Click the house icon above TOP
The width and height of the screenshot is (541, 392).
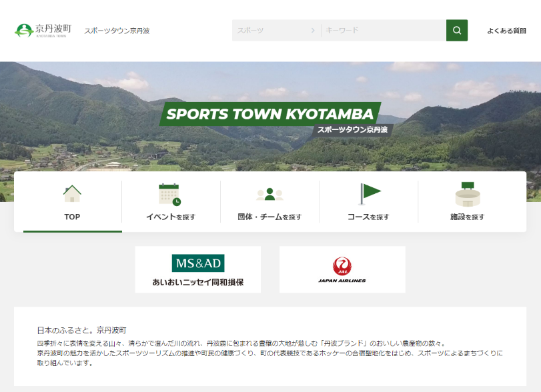pos(72,193)
